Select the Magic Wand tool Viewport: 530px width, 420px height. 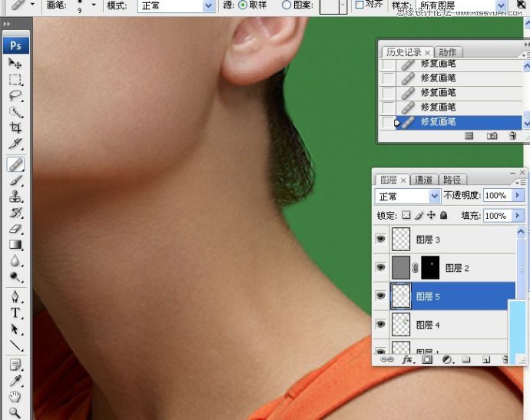pos(15,112)
